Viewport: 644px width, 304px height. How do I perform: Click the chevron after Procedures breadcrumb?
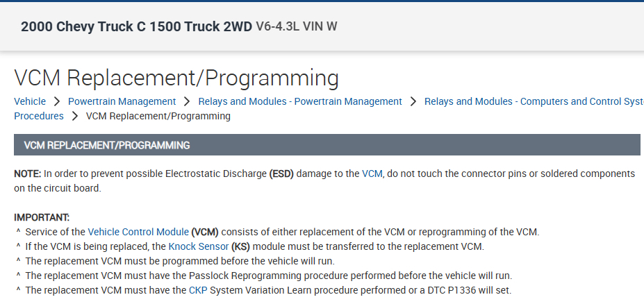pyautogui.click(x=75, y=116)
